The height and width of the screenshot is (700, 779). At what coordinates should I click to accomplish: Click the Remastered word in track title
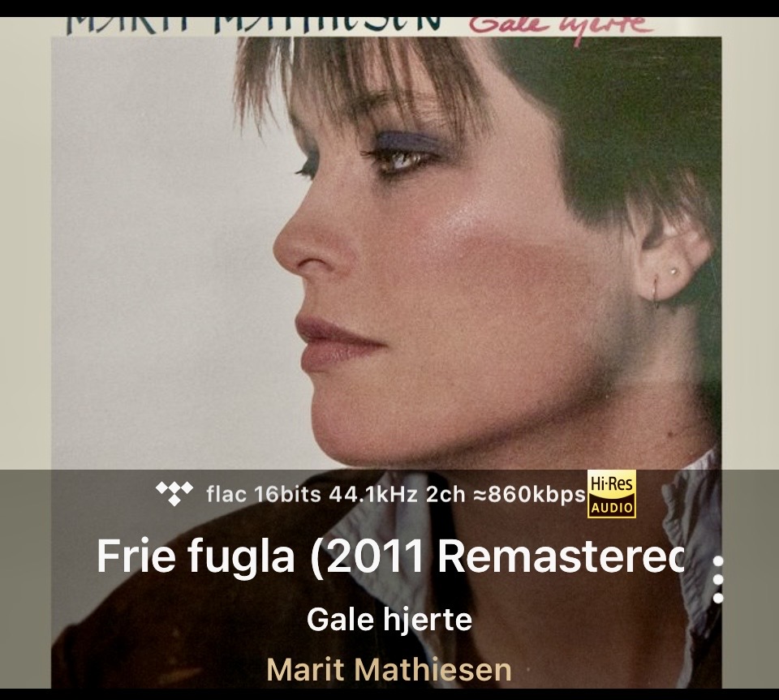click(x=561, y=556)
